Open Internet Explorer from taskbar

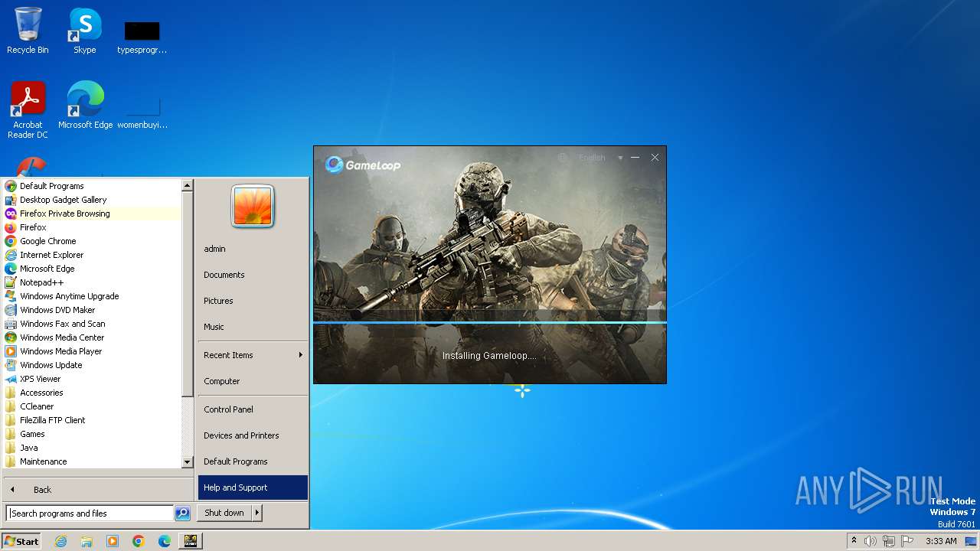click(60, 541)
